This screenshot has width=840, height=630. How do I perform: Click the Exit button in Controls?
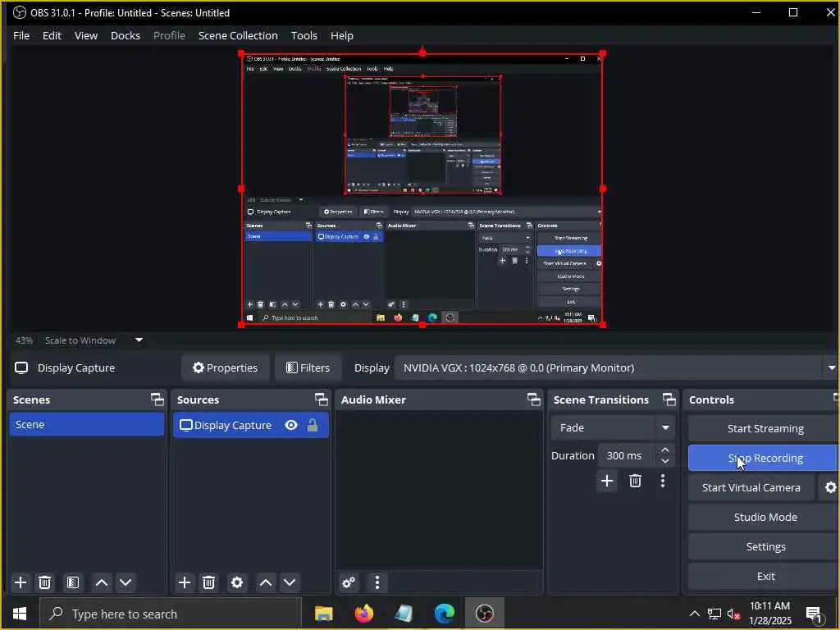765,576
